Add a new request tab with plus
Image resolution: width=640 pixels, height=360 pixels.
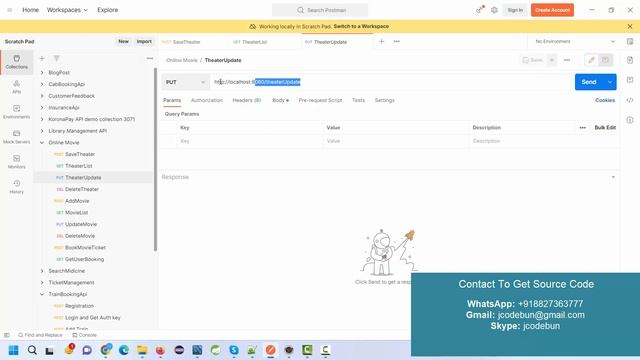click(381, 41)
